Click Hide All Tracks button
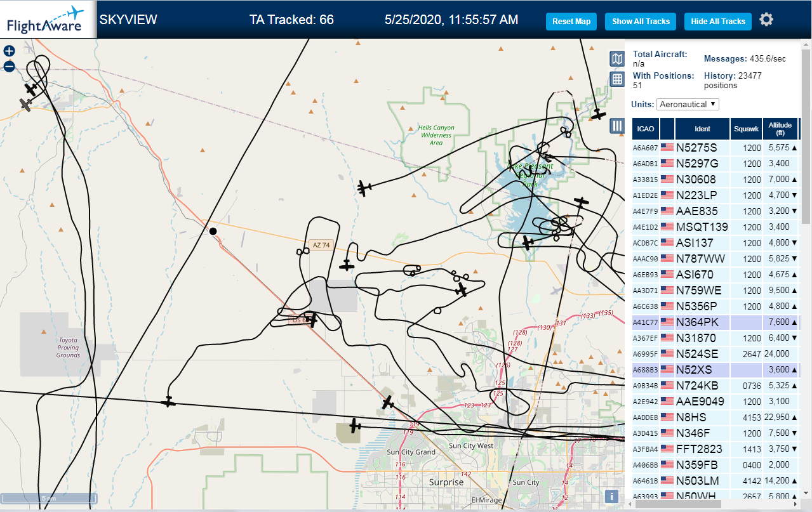This screenshot has width=812, height=512. tap(718, 21)
